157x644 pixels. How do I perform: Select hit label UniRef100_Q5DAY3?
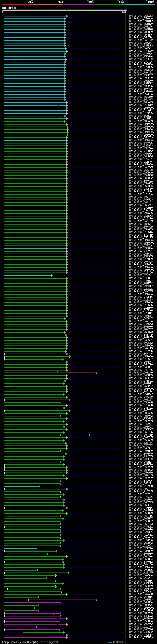[141, 332]
